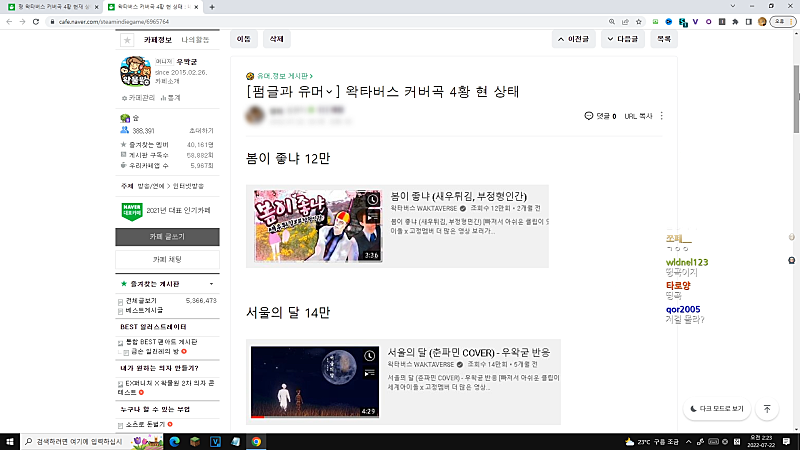
Task: Click watch-later clock on 봄이 좋냐 video
Action: point(373,199)
